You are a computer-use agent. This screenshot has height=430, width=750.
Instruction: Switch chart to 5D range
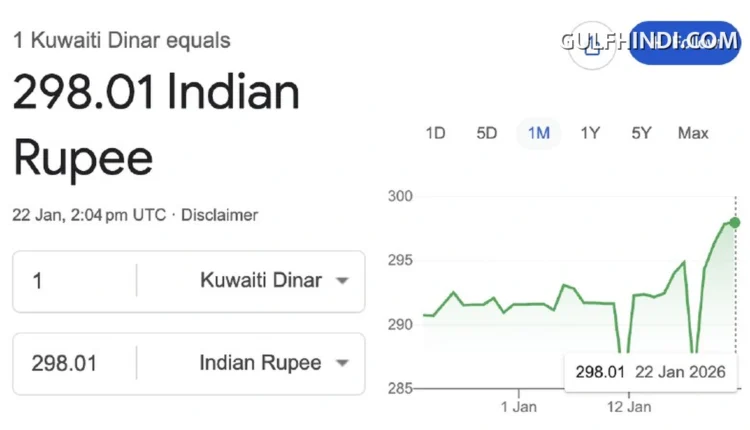click(486, 133)
